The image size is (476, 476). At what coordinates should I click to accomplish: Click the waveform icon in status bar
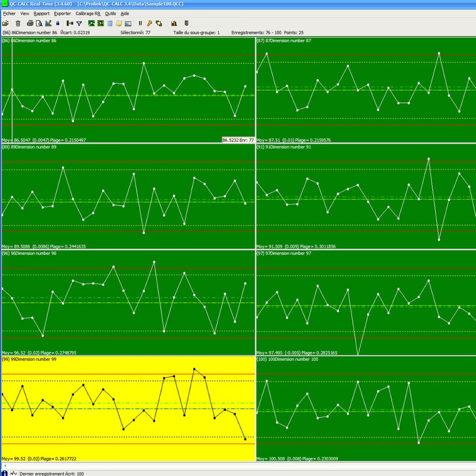[13, 473]
